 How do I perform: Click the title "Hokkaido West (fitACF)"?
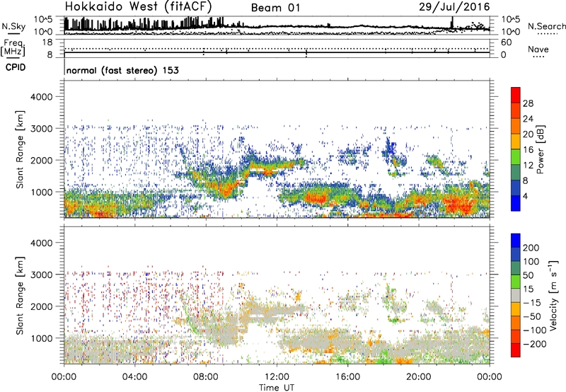pyautogui.click(x=138, y=7)
